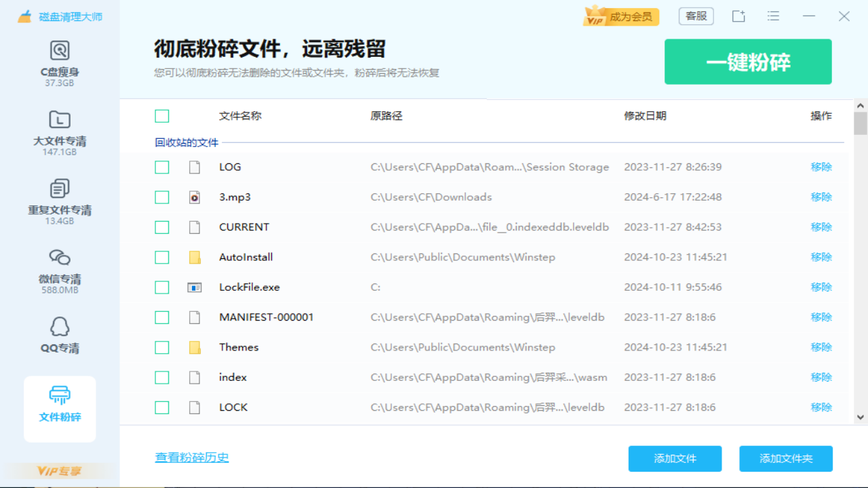Check the select-all checkbox in the header
868x488 pixels.
(162, 116)
